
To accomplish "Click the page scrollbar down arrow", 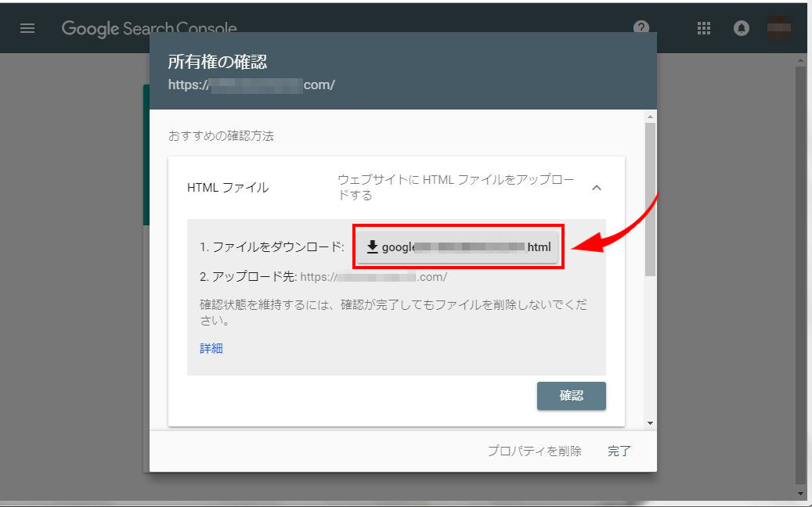I will coord(800,492).
